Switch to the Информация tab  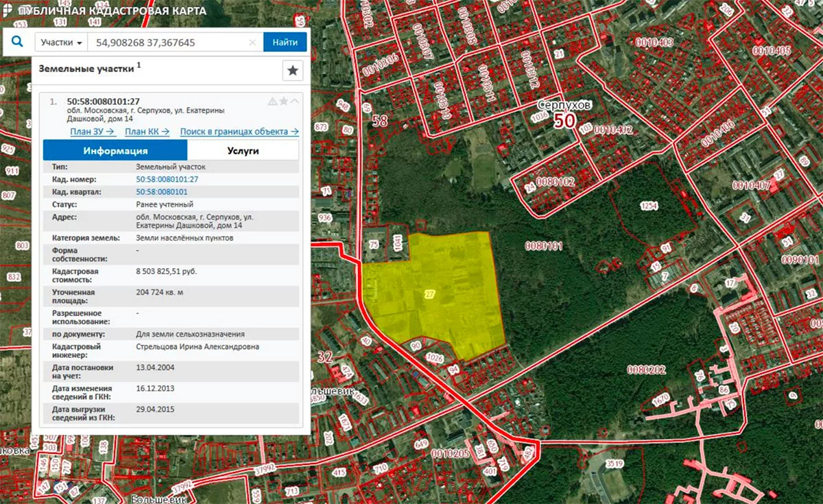coord(115,151)
